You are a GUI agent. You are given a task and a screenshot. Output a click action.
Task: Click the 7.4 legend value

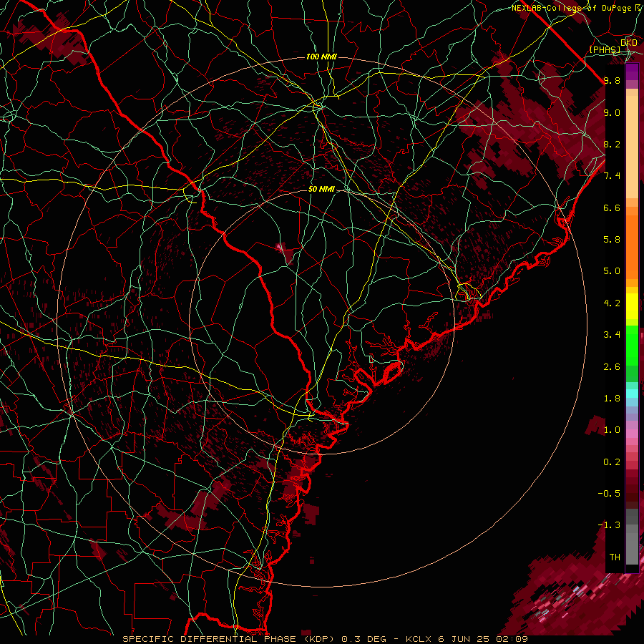pyautogui.click(x=612, y=176)
